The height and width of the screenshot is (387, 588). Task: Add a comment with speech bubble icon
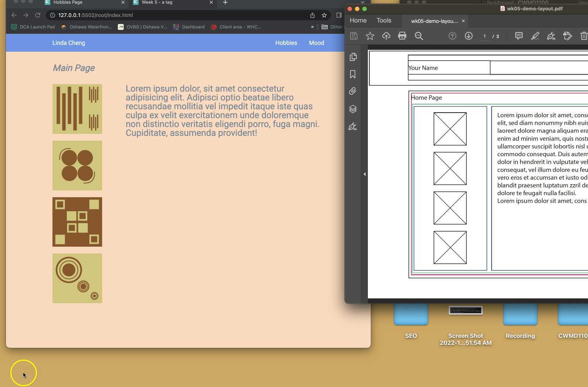pos(519,36)
